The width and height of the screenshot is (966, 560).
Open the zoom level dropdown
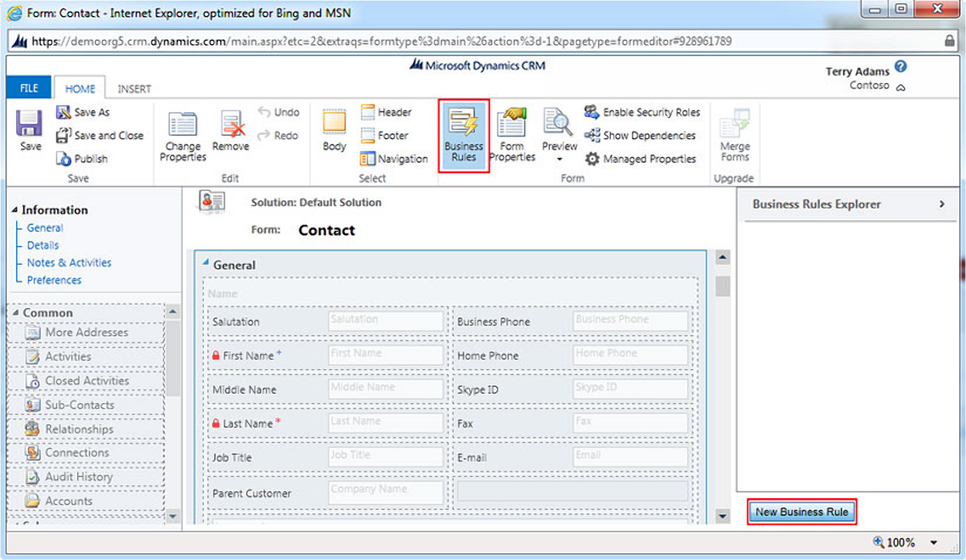point(933,542)
